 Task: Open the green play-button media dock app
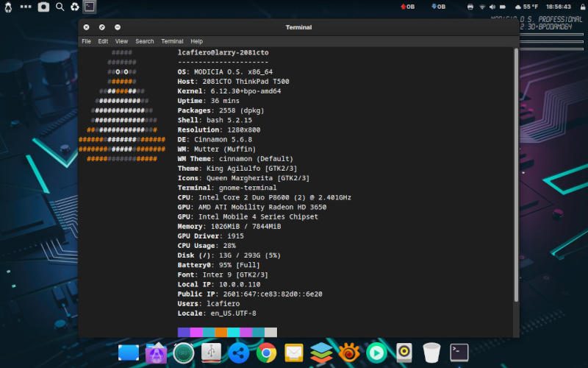tap(376, 353)
